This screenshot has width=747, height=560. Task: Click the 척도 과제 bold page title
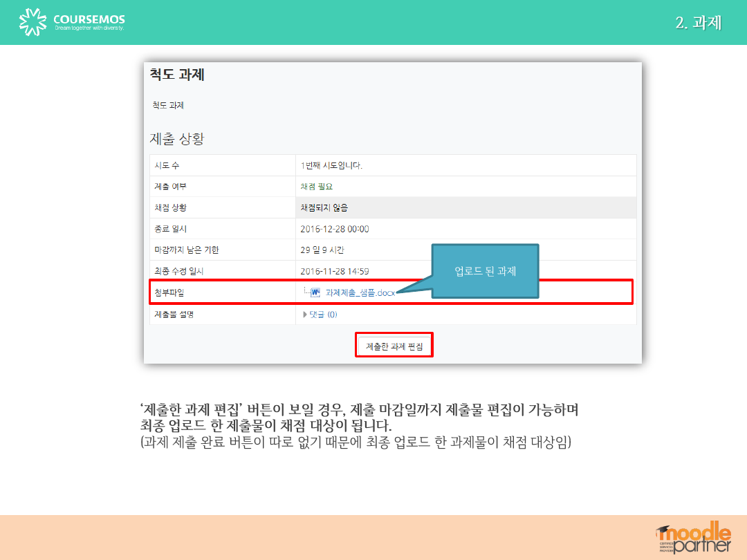pyautogui.click(x=177, y=75)
